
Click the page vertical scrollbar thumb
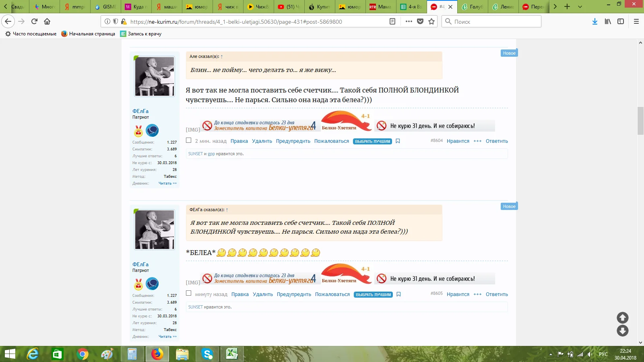tap(640, 121)
